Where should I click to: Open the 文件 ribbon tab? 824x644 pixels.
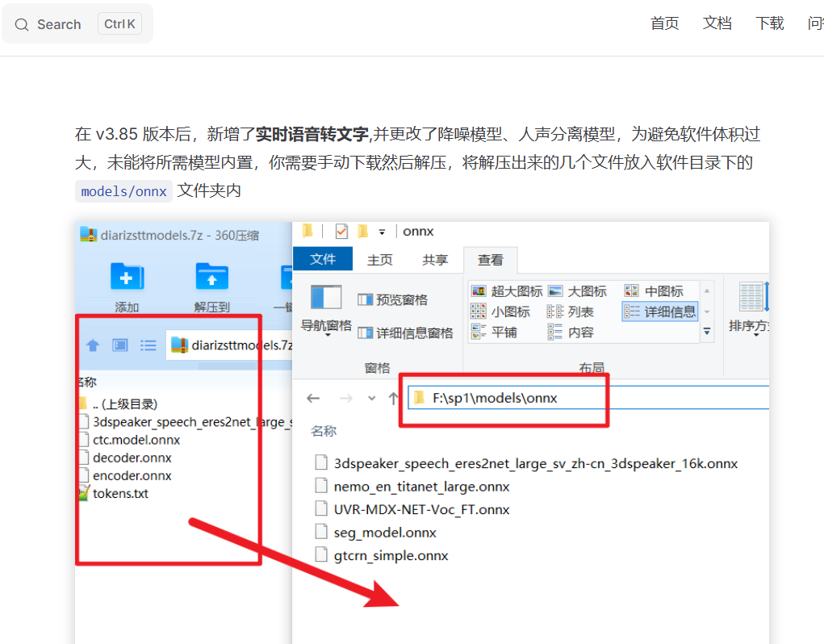tap(323, 259)
